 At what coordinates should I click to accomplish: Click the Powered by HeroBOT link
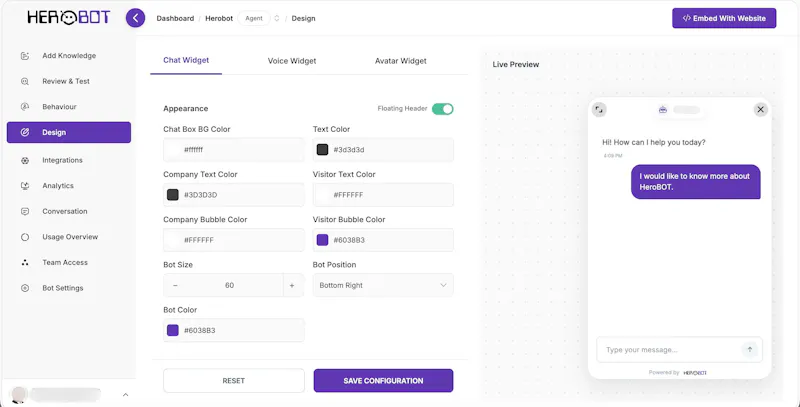[678, 373]
